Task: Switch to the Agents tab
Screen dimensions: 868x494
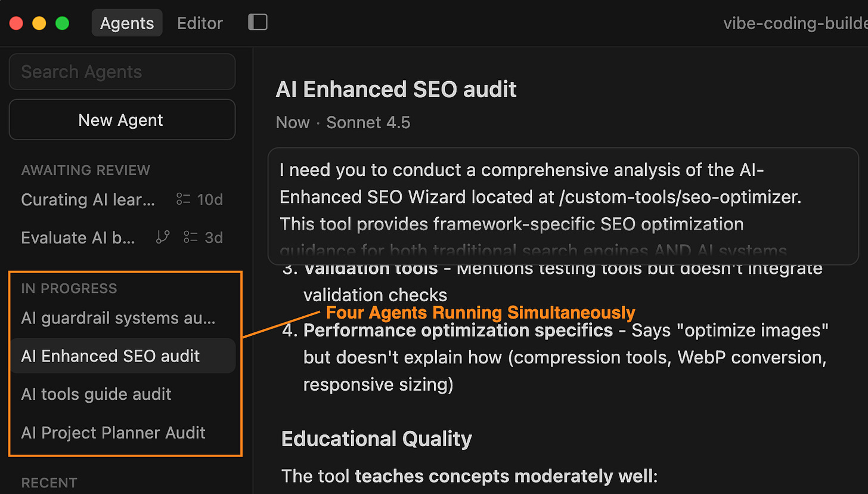Action: (127, 23)
